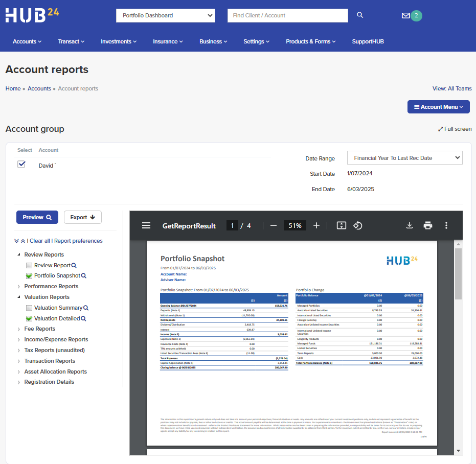Follow the Accounts breadcrumb link
Viewport: 476px width, 464px height.
[x=39, y=88]
